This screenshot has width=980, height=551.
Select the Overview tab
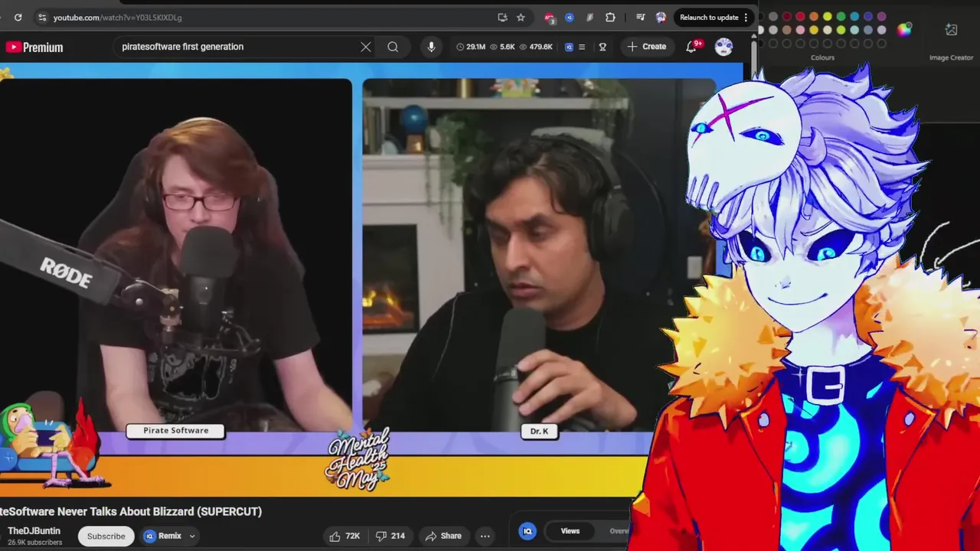619,531
